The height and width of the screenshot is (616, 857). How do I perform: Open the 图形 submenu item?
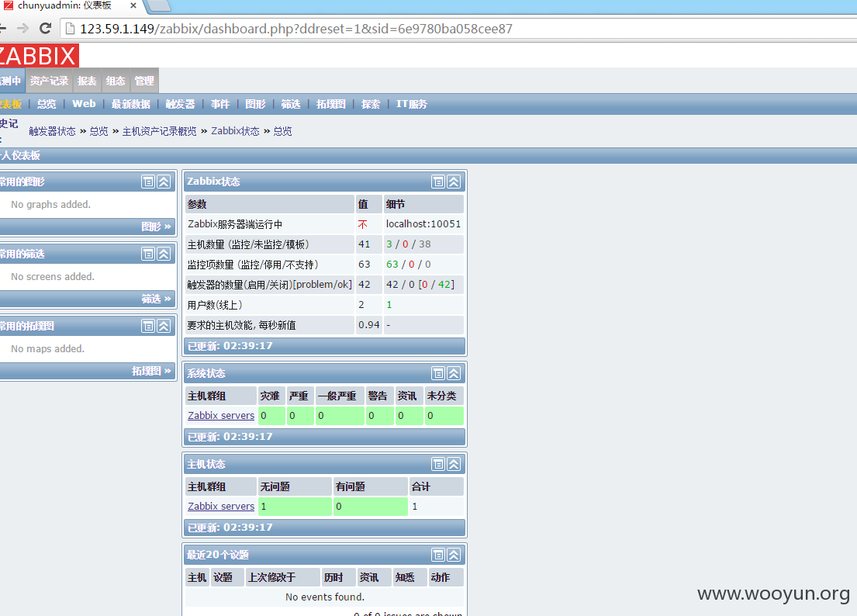pyautogui.click(x=255, y=104)
